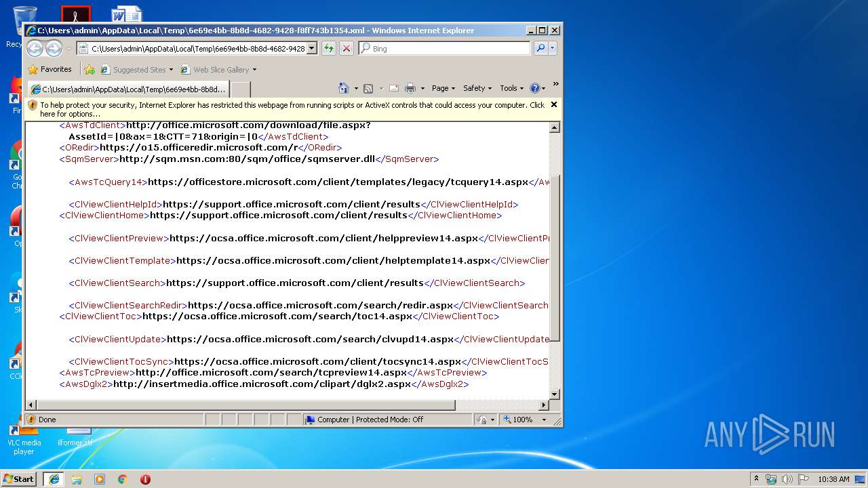Launch Windows Media Player from taskbar

point(100,479)
